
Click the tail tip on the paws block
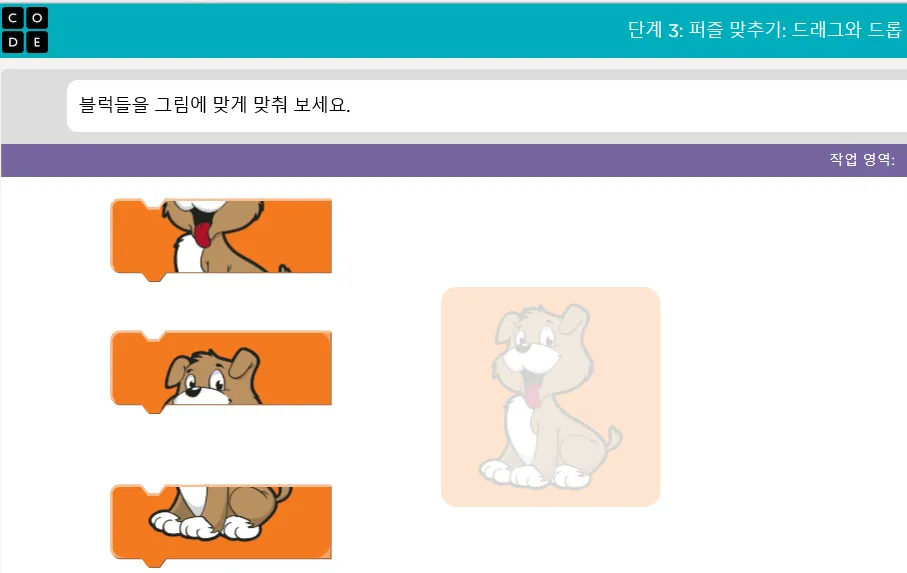[283, 494]
